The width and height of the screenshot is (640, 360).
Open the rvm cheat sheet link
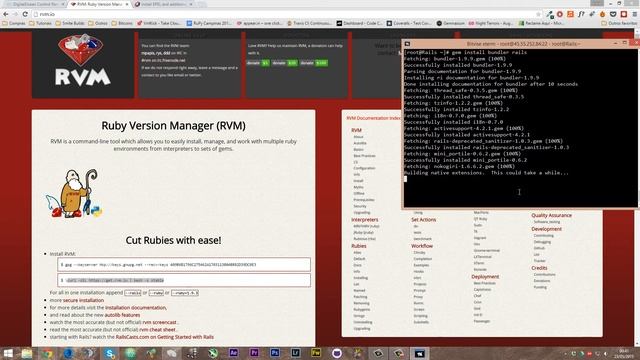[158, 329]
